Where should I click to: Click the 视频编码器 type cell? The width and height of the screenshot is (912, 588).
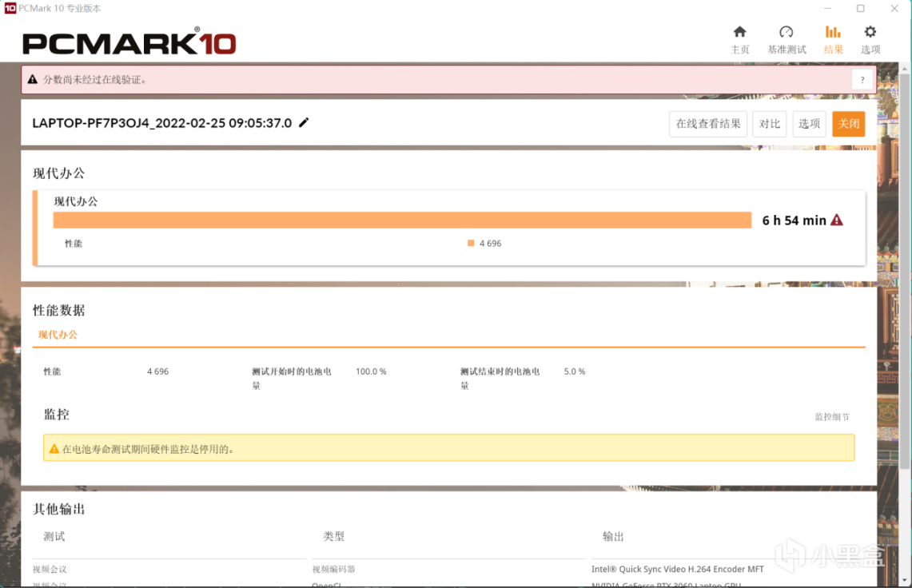(333, 569)
